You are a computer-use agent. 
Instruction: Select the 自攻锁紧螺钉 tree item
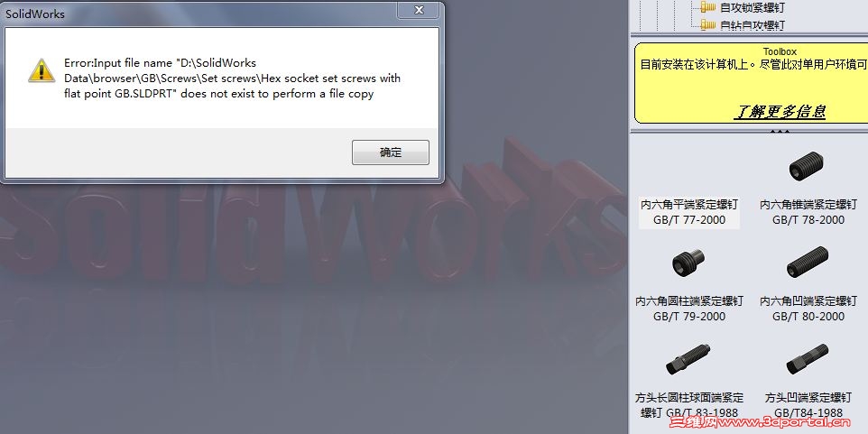pos(752,7)
